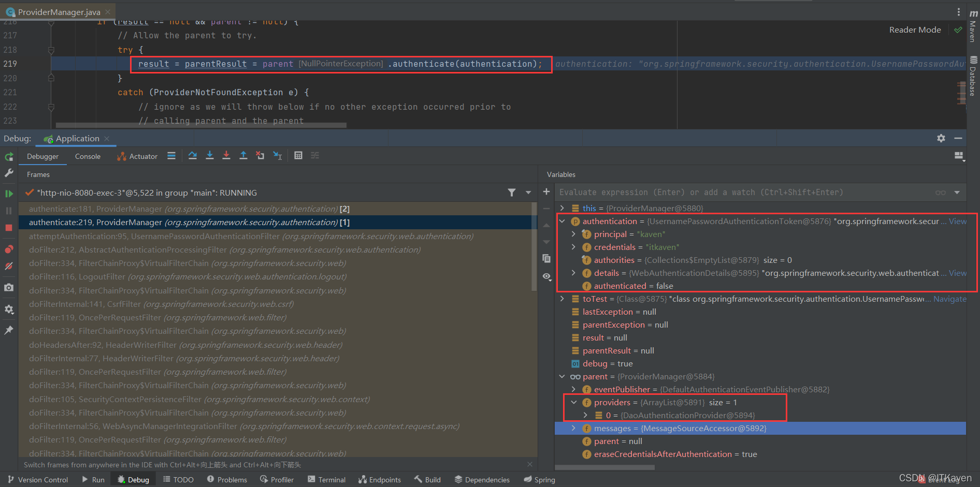980x487 pixels.
Task: Select the ProviderManager.java editor tab
Action: coord(59,11)
